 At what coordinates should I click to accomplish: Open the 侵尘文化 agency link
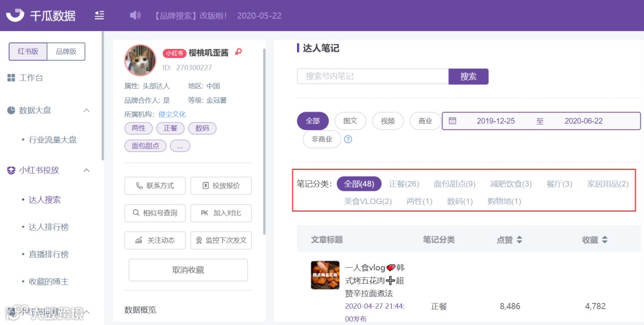172,114
